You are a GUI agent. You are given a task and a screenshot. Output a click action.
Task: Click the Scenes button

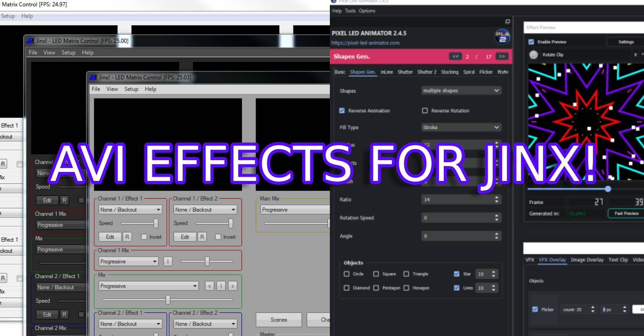(x=279, y=320)
